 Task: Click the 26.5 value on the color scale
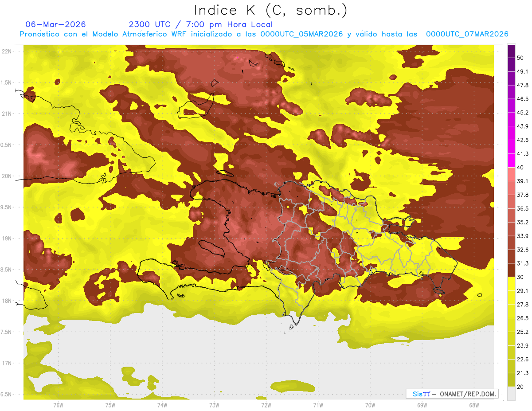coord(523,318)
